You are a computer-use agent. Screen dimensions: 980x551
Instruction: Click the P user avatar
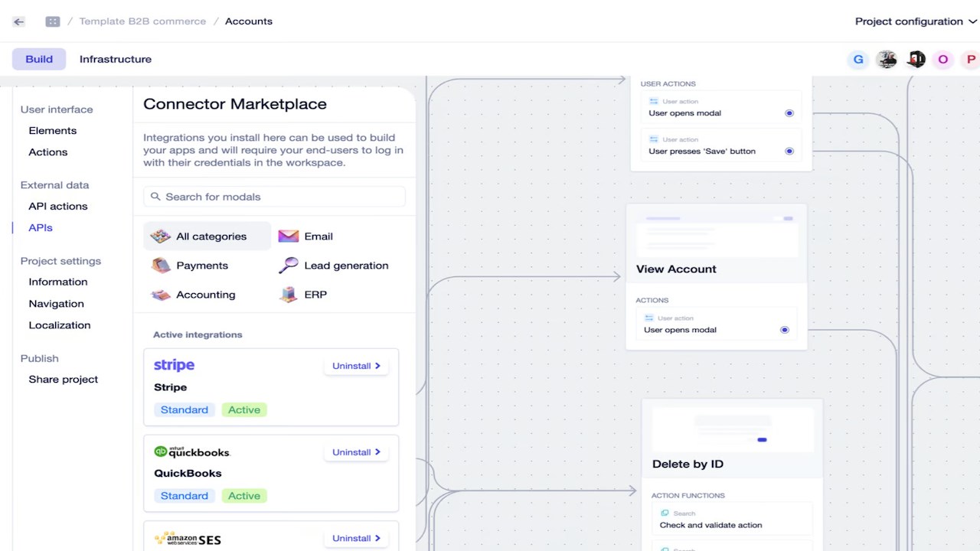click(971, 59)
